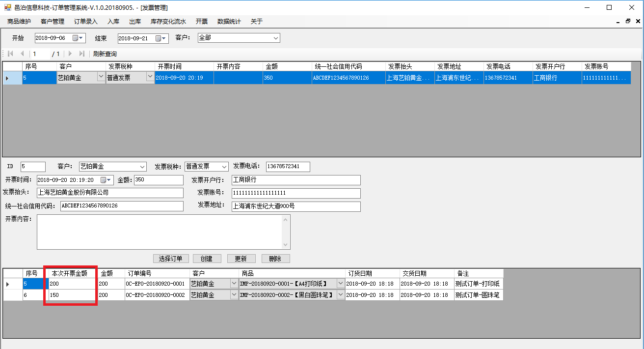Click 统一社会信用代码 column header
Screen dimensions: 644x349
349,66
